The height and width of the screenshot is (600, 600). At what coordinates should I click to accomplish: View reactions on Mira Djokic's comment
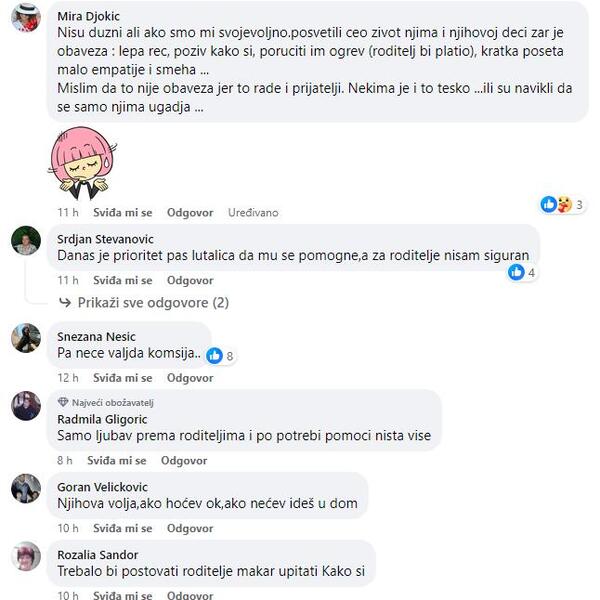[562, 205]
